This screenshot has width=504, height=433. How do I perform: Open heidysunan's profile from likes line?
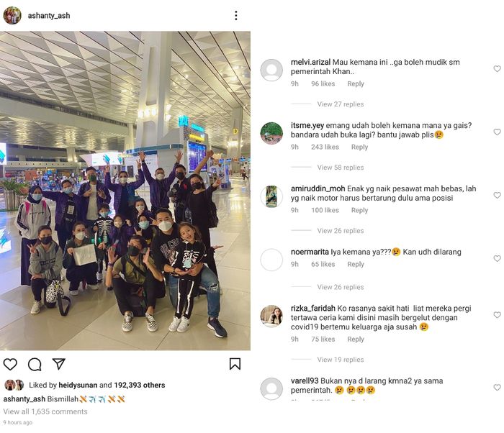point(78,385)
